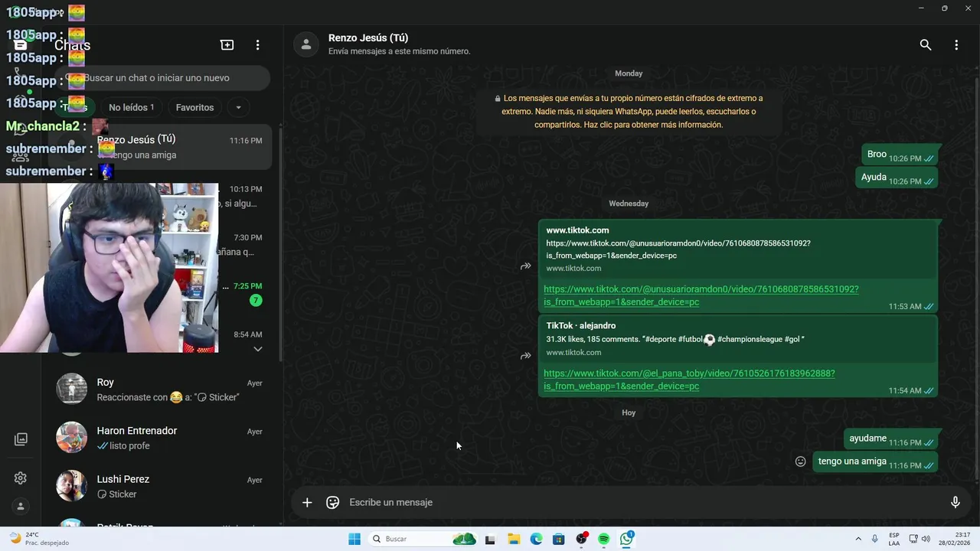Click the 'tengo una amiga' message bubble
This screenshot has height=551, width=980.
click(x=876, y=462)
